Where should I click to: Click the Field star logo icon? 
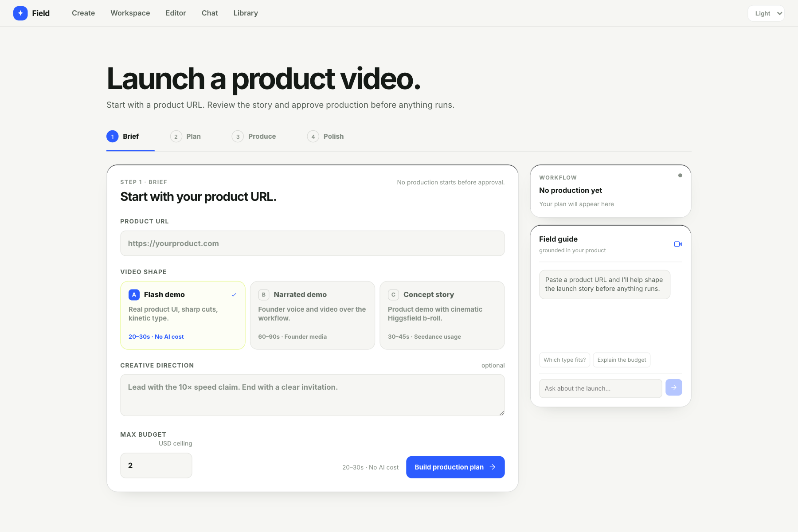click(20, 13)
